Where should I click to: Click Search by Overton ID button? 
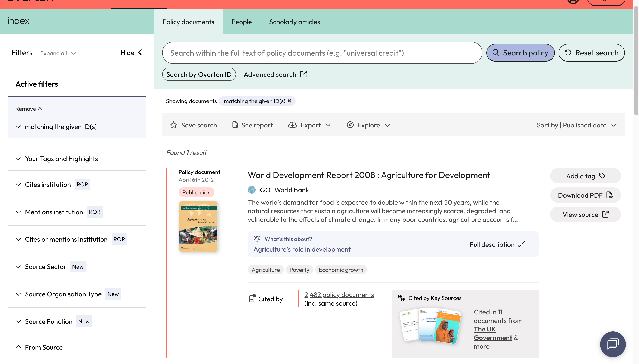[199, 74]
